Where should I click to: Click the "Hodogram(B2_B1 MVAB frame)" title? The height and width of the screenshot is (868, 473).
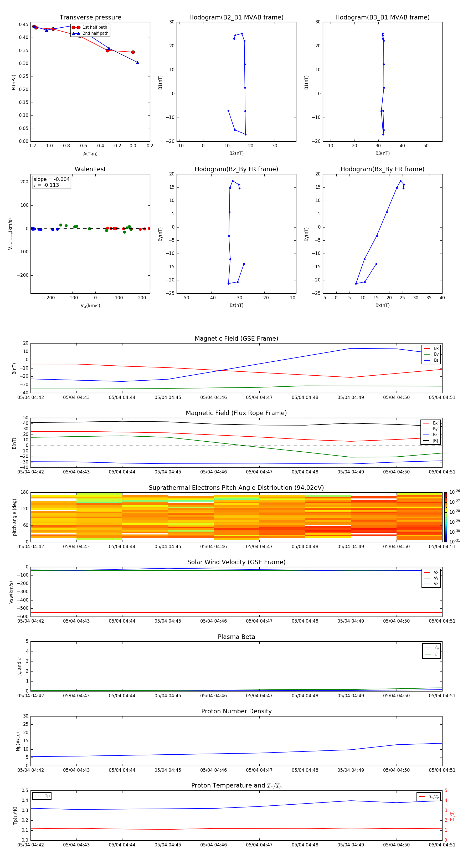236,18
